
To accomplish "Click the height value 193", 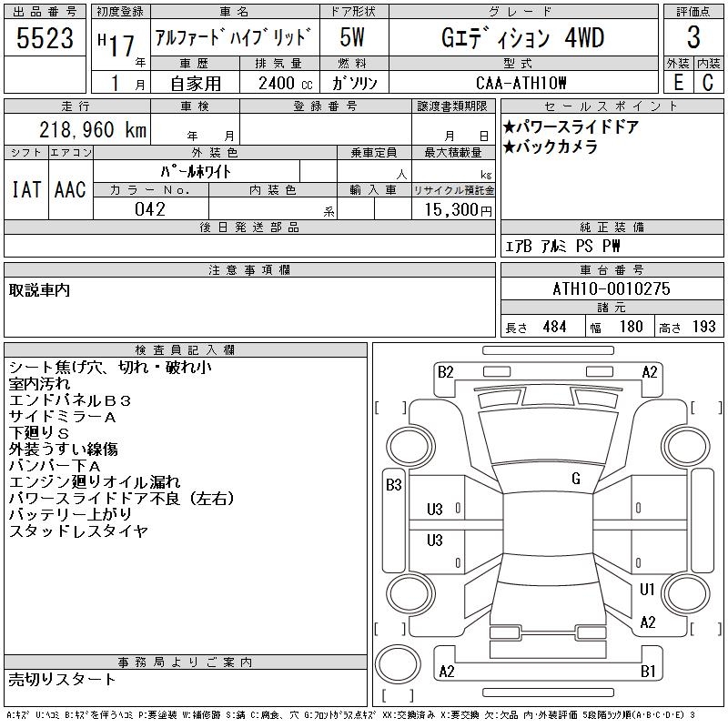I will (703, 327).
